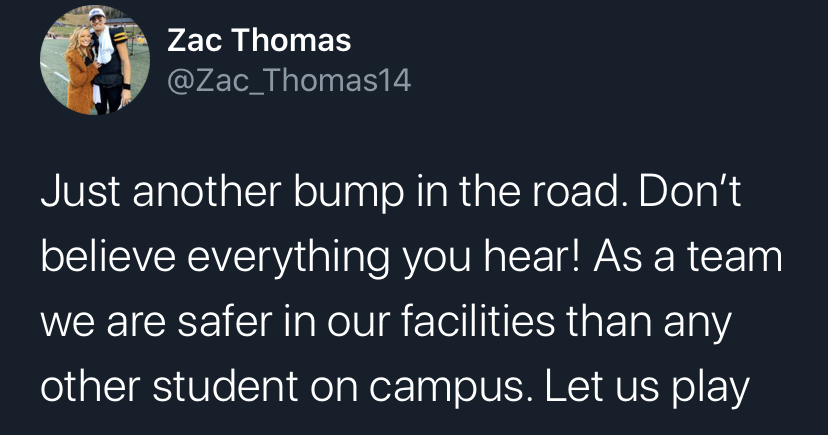Open the @Zac_Thomas14 handle link
This screenshot has width=828, height=435.
(288, 81)
